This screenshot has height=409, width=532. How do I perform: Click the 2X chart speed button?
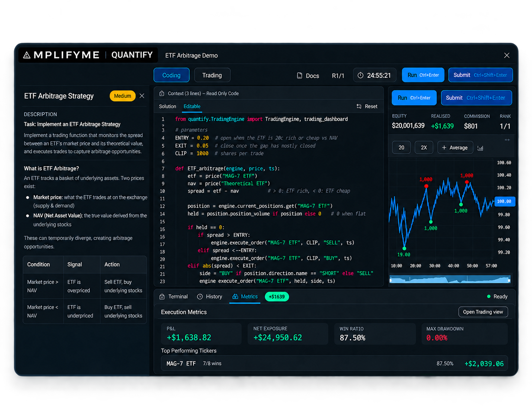click(x=424, y=148)
